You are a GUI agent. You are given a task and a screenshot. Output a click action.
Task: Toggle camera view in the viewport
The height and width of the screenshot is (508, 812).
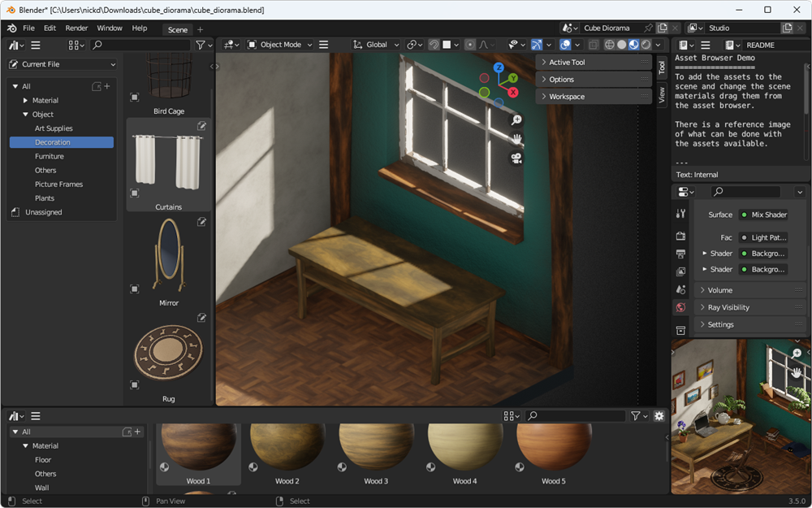click(x=516, y=158)
